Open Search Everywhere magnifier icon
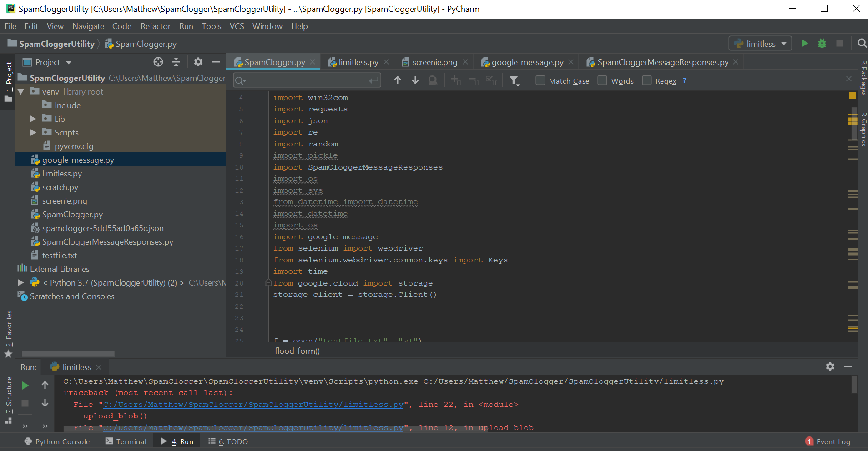The image size is (868, 451). click(x=862, y=44)
